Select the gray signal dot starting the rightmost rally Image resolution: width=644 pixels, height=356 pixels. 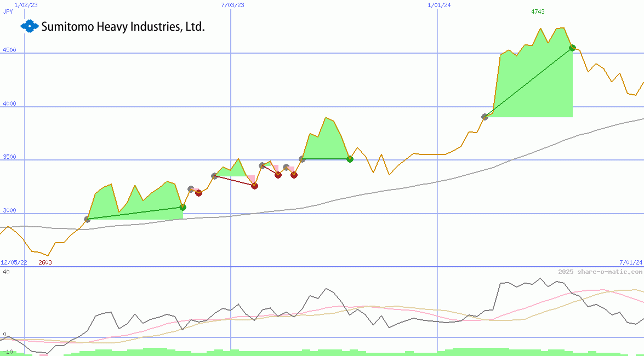485,116
